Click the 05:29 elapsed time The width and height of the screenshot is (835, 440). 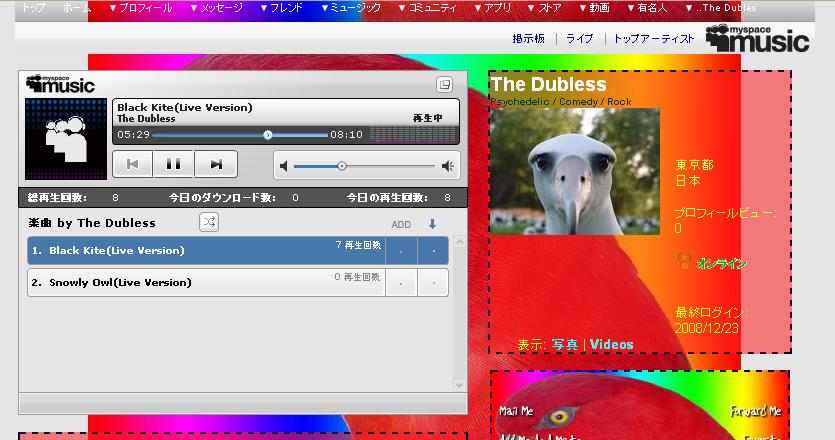(133, 135)
